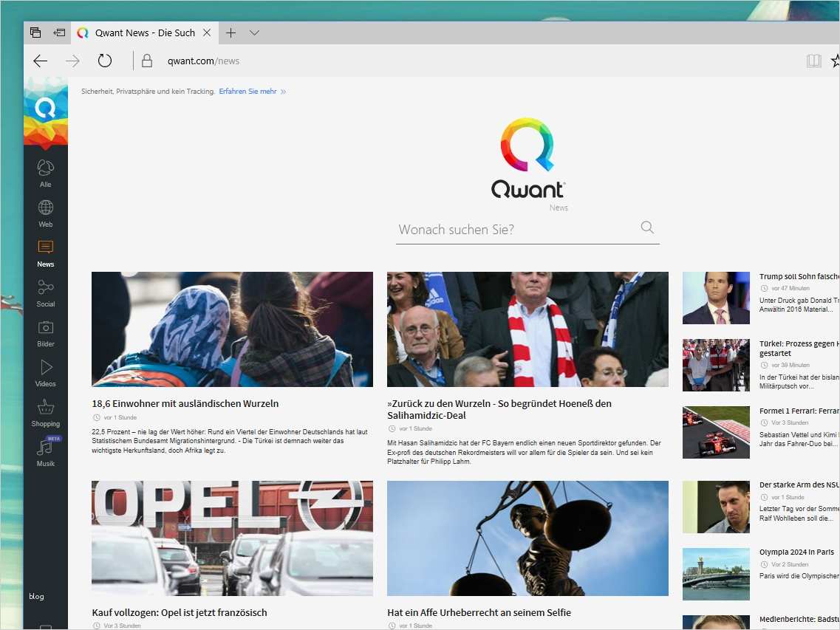Viewport: 840px width, 630px height.
Task: Click the qwant.com/news address bar
Action: [x=204, y=61]
